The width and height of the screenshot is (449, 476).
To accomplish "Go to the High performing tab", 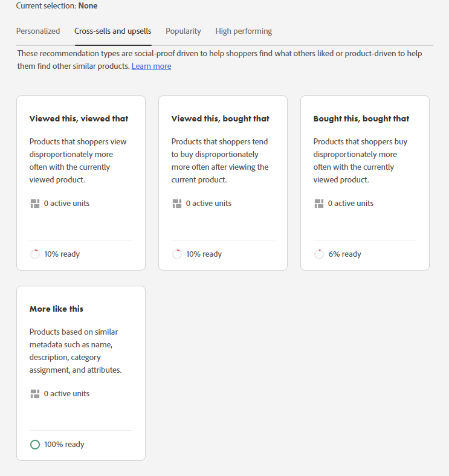I will (244, 31).
